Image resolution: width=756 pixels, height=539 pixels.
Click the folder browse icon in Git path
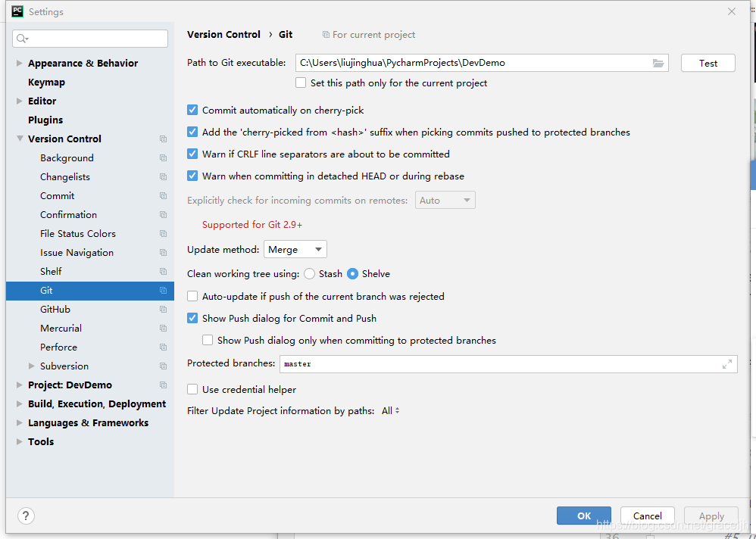[x=658, y=63]
